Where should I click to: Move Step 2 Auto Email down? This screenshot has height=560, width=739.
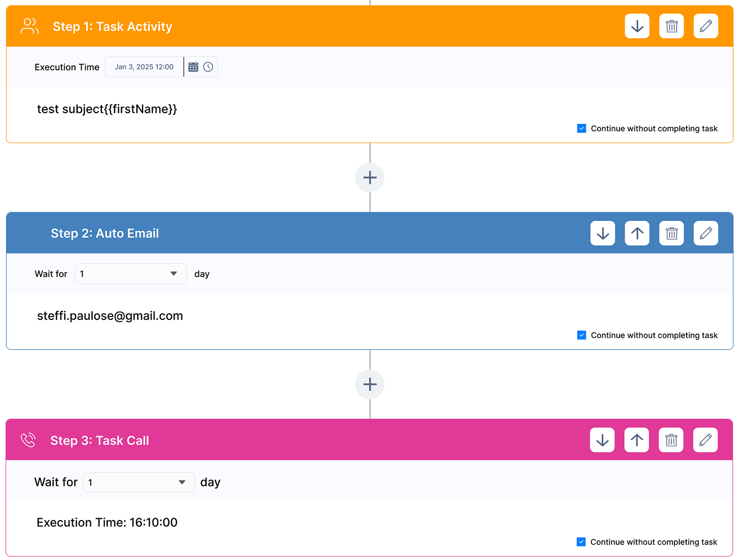[x=603, y=233]
